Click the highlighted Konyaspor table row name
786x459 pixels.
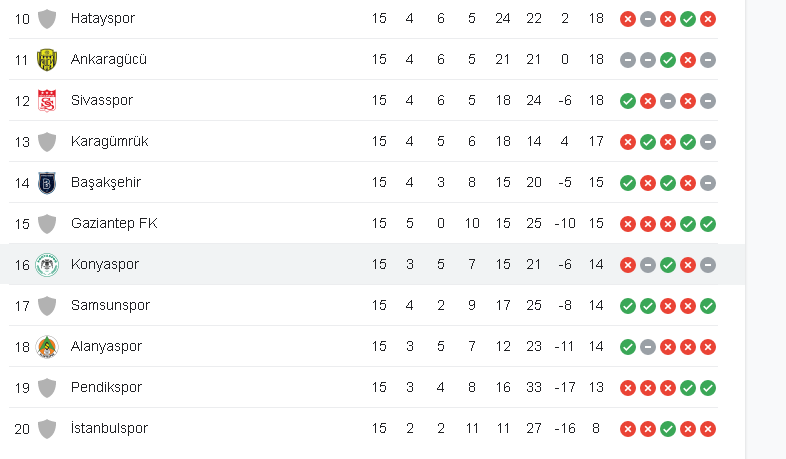(x=105, y=264)
